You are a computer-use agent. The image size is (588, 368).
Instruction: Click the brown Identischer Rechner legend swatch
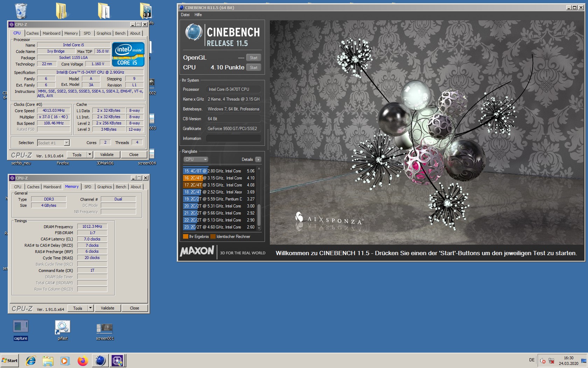pos(213,237)
